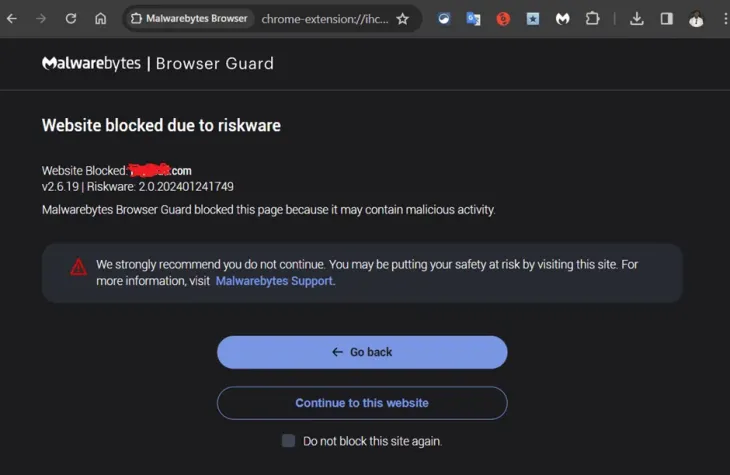Go back using browser back arrow

tap(12, 19)
